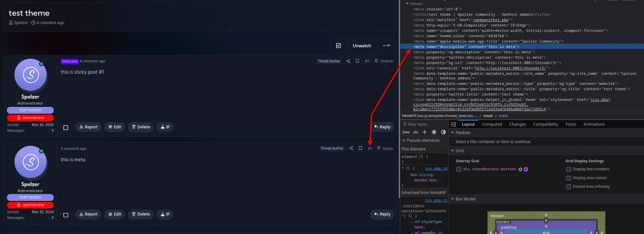Click the 'Sticky post' label badge

pyautogui.click(x=69, y=61)
